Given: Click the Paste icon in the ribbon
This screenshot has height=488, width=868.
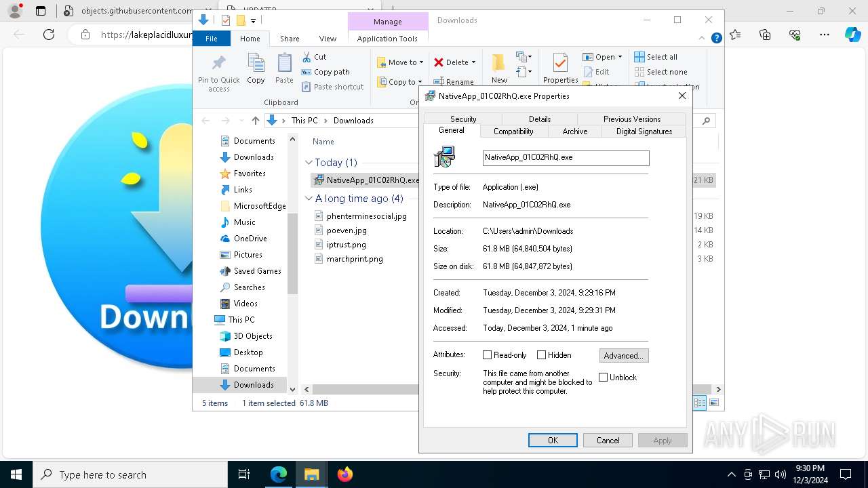Looking at the screenshot, I should point(284,63).
